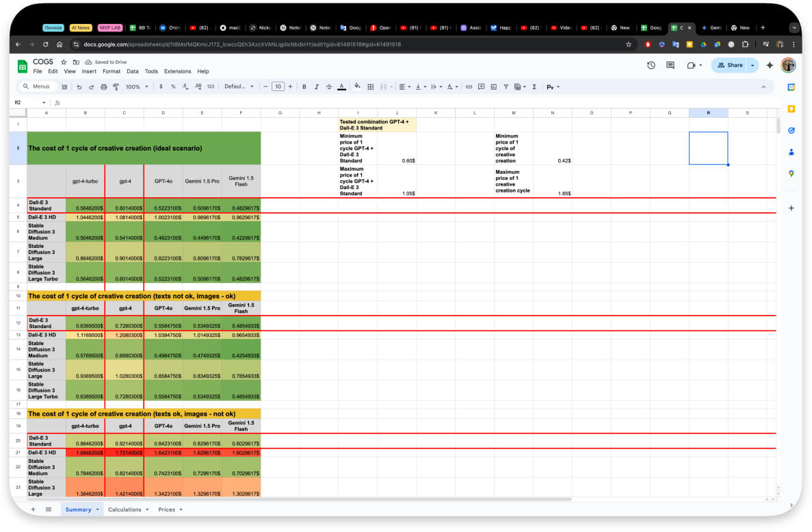
Task: Add a new sheet
Action: pos(33,509)
